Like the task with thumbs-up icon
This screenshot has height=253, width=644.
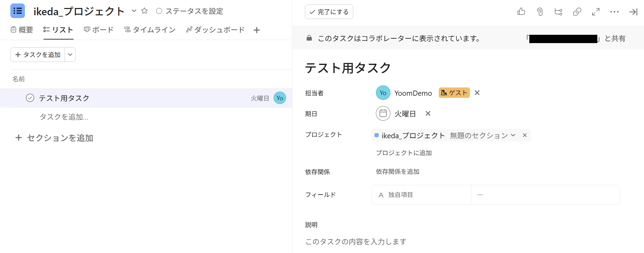[x=521, y=12]
